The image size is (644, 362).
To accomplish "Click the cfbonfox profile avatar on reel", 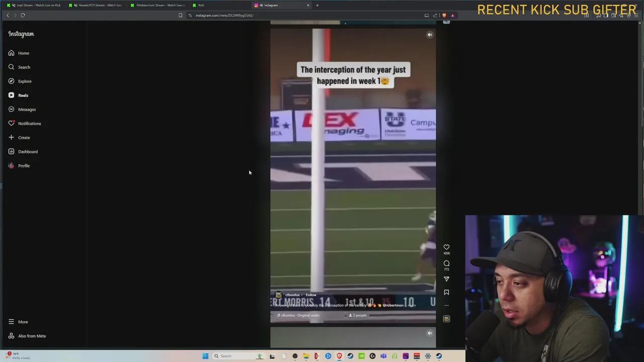I will tap(278, 295).
